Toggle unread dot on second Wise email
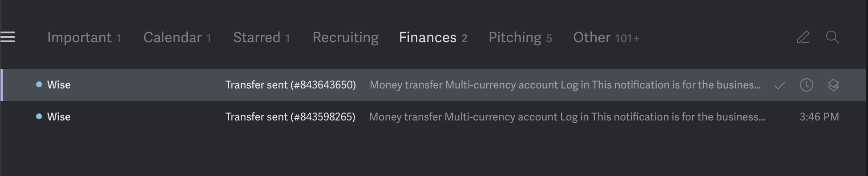This screenshot has height=176, width=868. (x=39, y=116)
